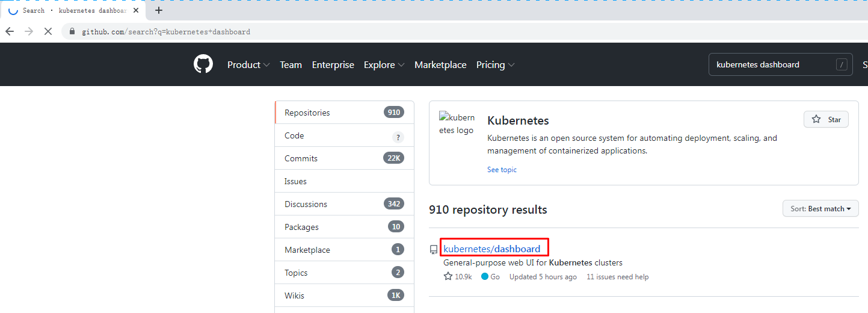The height and width of the screenshot is (313, 868).
Task: Click the slash shortcut icon in search
Action: pos(842,64)
